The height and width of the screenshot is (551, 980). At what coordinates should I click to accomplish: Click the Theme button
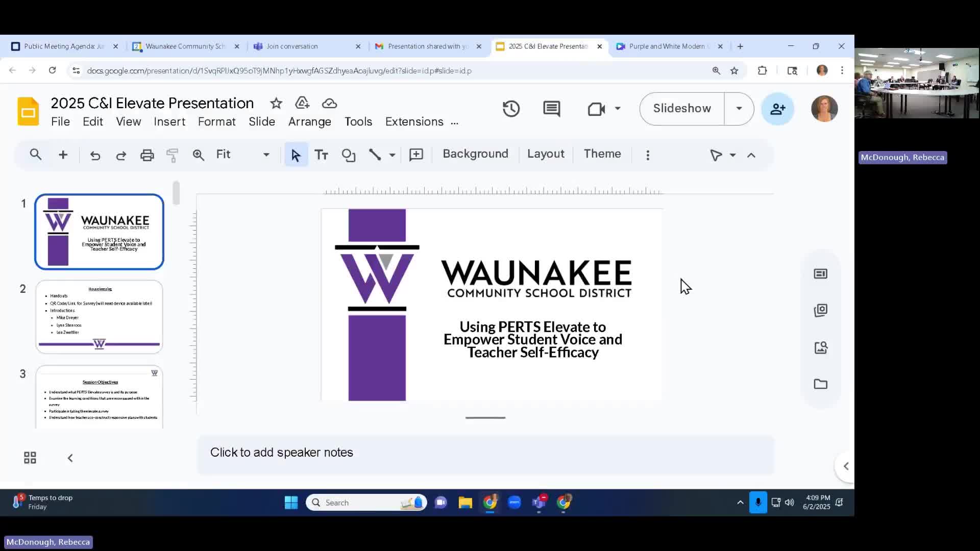pyautogui.click(x=602, y=154)
